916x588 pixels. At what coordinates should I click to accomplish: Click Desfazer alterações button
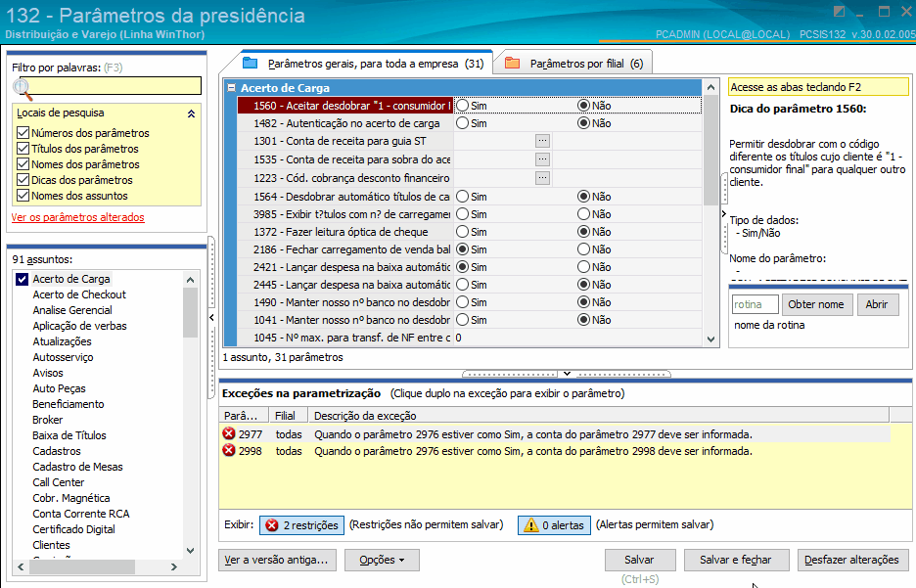[852, 560]
